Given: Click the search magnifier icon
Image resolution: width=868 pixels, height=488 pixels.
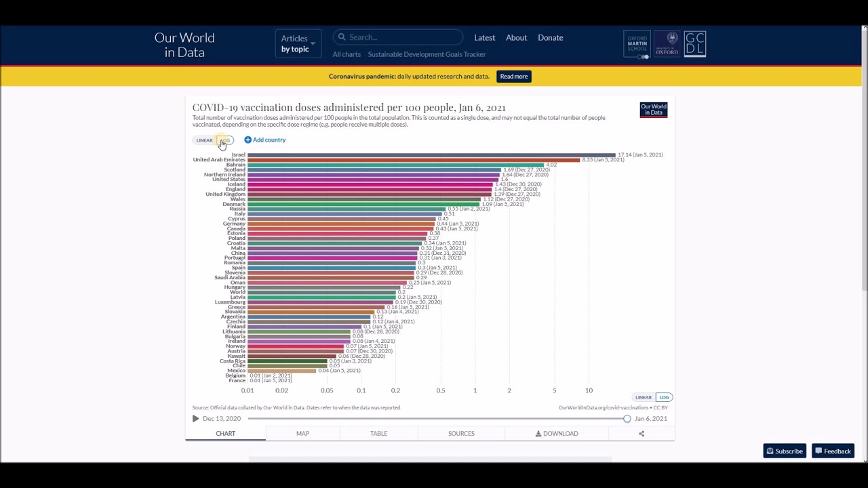Looking at the screenshot, I should tap(342, 37).
